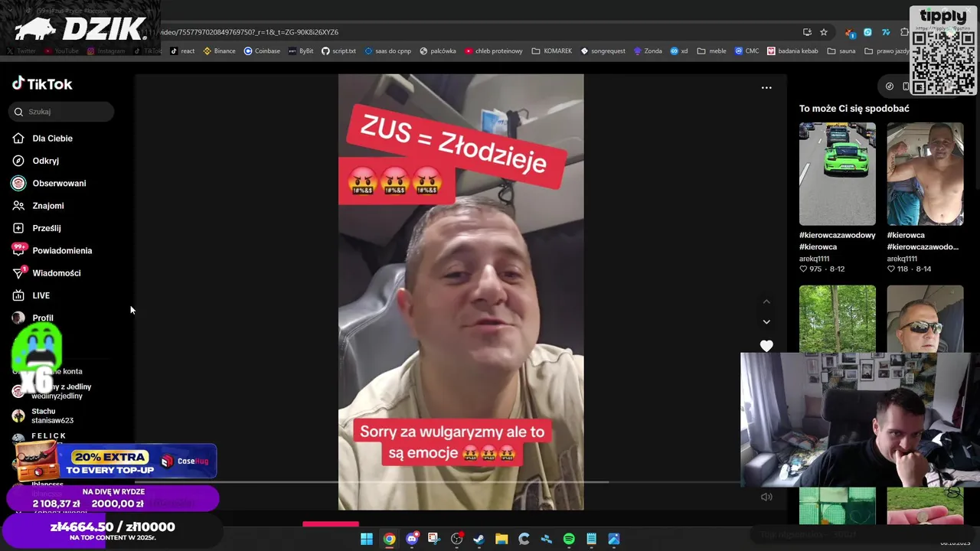Open react bookmark
Image resolution: width=980 pixels, height=551 pixels.
(x=182, y=51)
